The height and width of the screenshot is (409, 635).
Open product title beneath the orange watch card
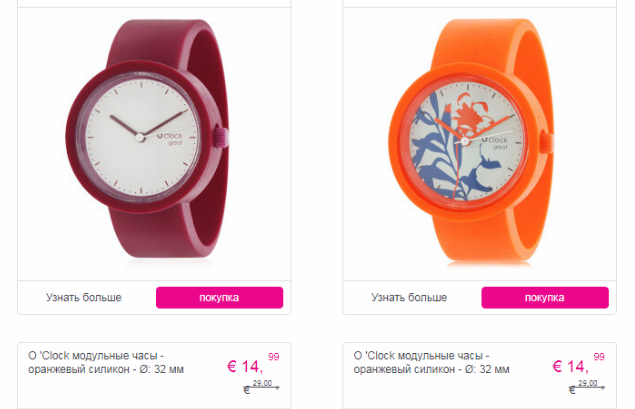coord(432,362)
